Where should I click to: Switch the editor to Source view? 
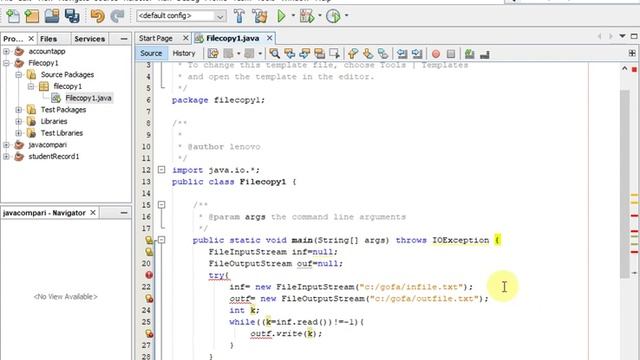pyautogui.click(x=151, y=53)
